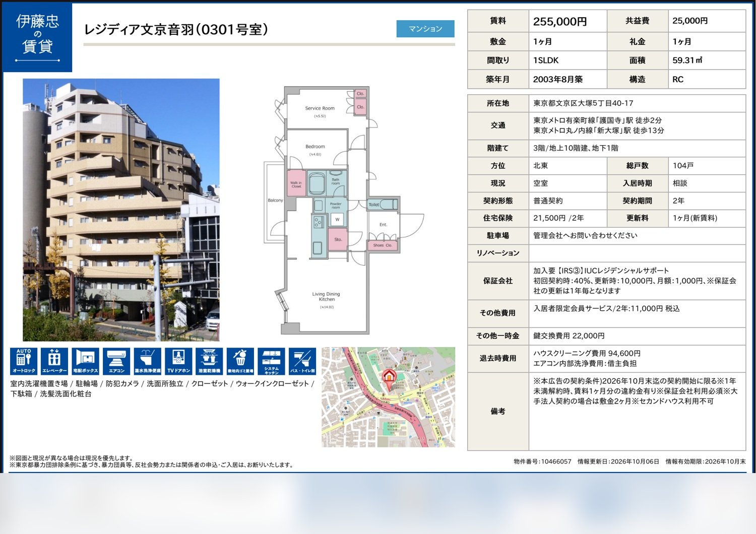Viewport: 756px width, 534px height.
Task: Click the 伊藤忠の賃貸 logo
Action: pos(37,37)
